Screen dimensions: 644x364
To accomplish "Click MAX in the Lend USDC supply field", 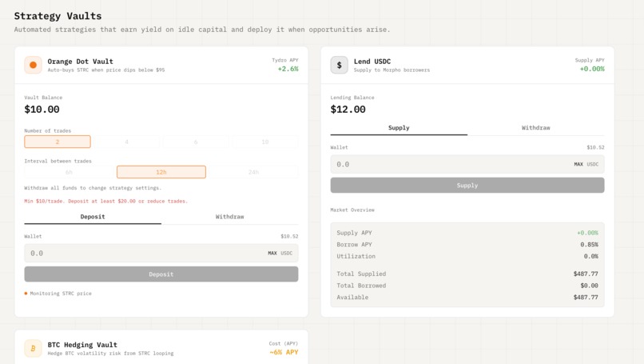I will [x=578, y=164].
